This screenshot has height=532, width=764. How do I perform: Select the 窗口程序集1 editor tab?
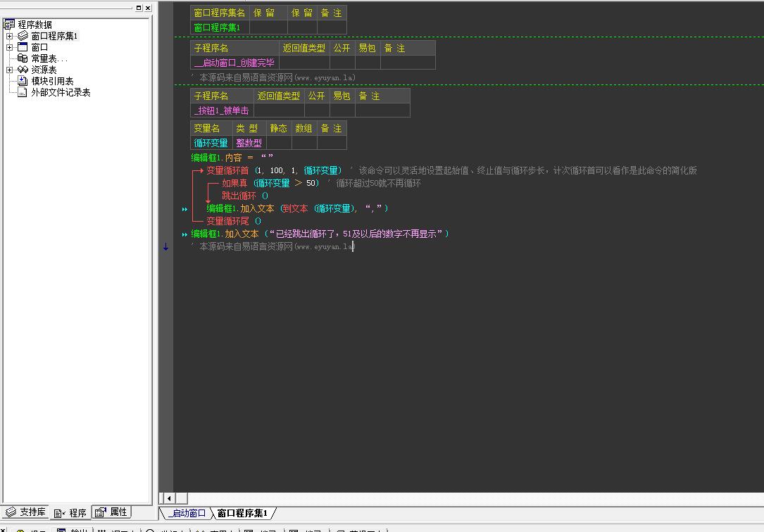pyautogui.click(x=242, y=513)
